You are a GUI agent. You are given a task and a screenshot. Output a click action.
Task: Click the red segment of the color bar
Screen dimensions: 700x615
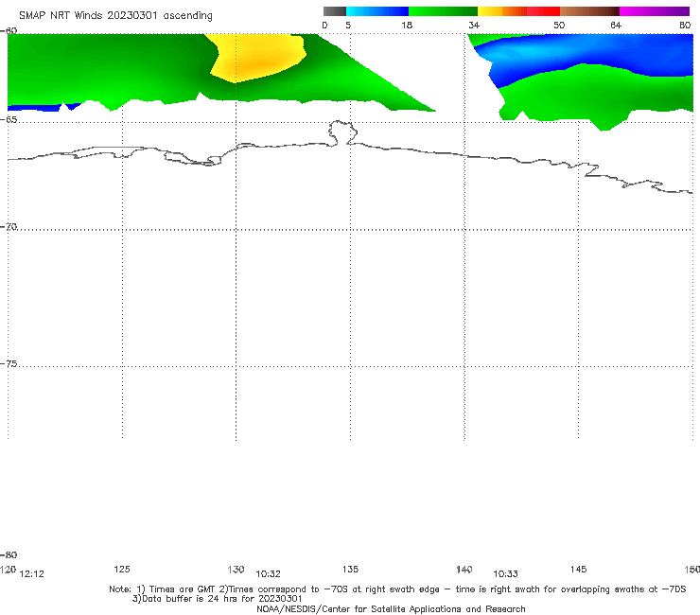click(543, 11)
